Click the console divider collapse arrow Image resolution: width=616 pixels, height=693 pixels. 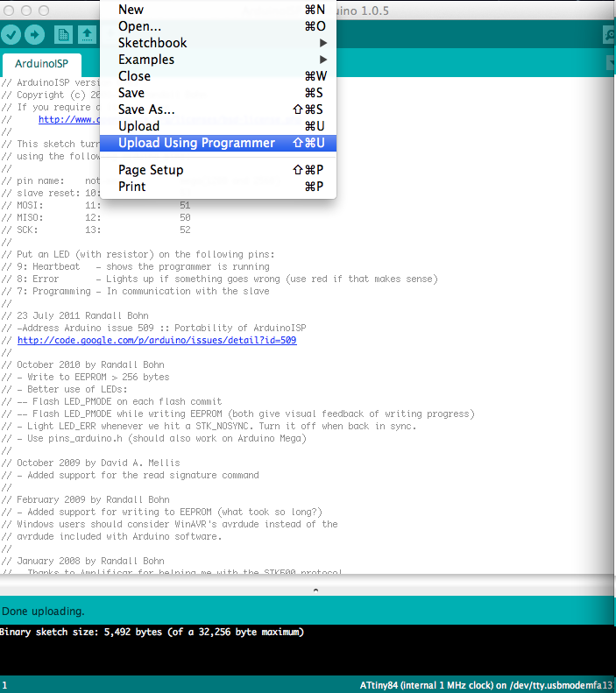[x=315, y=590]
